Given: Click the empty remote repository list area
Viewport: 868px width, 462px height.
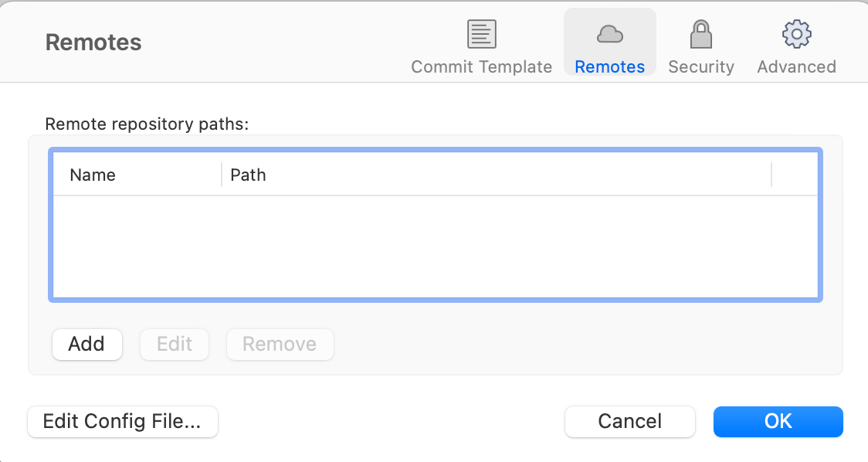Looking at the screenshot, I should click(x=436, y=246).
